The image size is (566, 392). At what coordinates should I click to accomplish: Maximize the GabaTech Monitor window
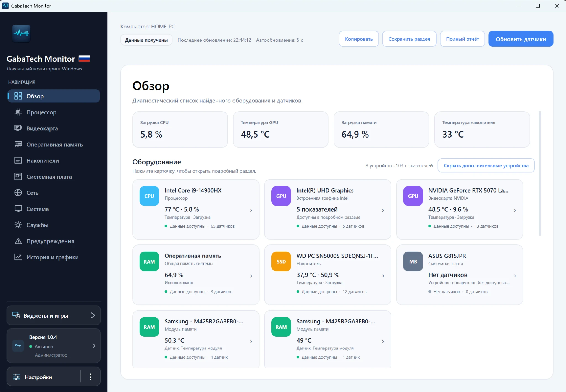point(538,6)
